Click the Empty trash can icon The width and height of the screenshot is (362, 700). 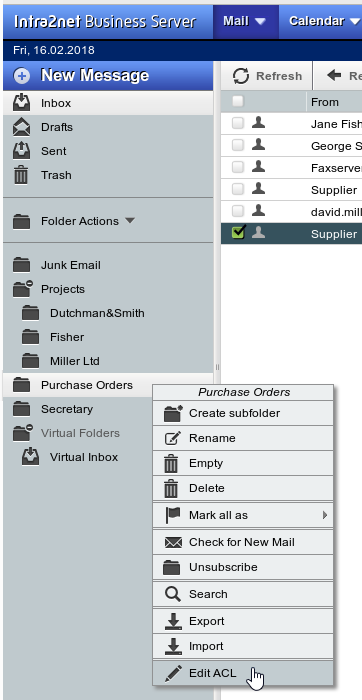pos(171,463)
